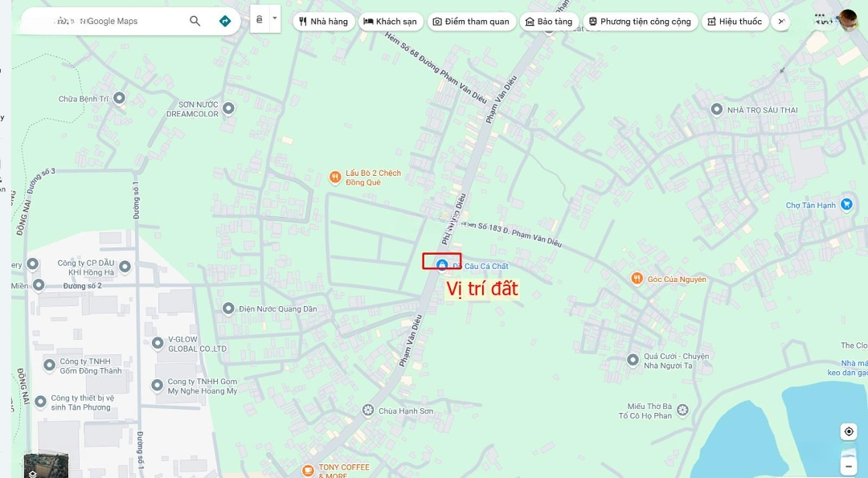Click the Lẩu Bò 2 Chệch restaurant pin
Image resolution: width=868 pixels, height=478 pixels.
tap(335, 177)
